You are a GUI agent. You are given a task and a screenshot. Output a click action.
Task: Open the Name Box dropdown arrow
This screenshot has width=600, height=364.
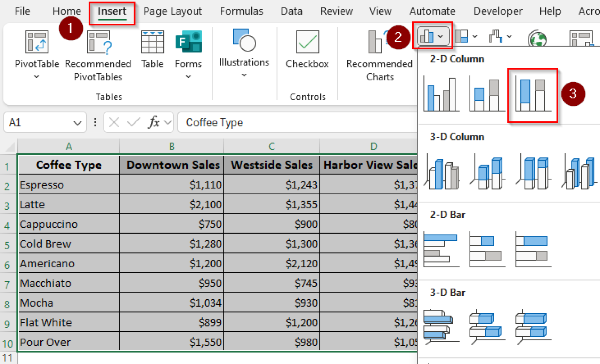point(77,123)
